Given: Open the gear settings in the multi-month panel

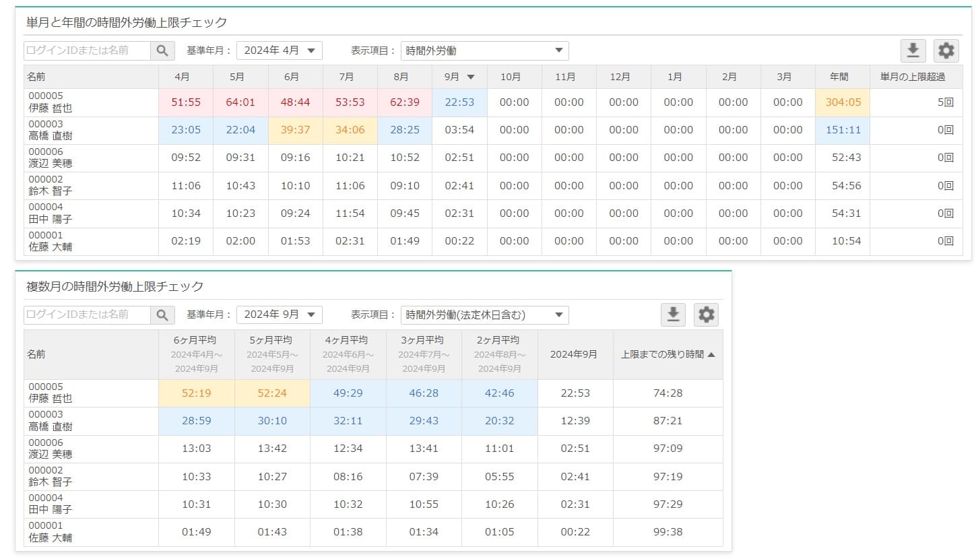Looking at the screenshot, I should [706, 315].
